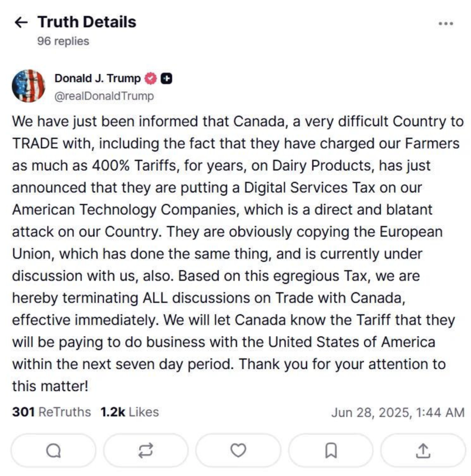Screen dimensions: 471x476
Task: Click the black plus badge beside name
Action: click(x=166, y=78)
